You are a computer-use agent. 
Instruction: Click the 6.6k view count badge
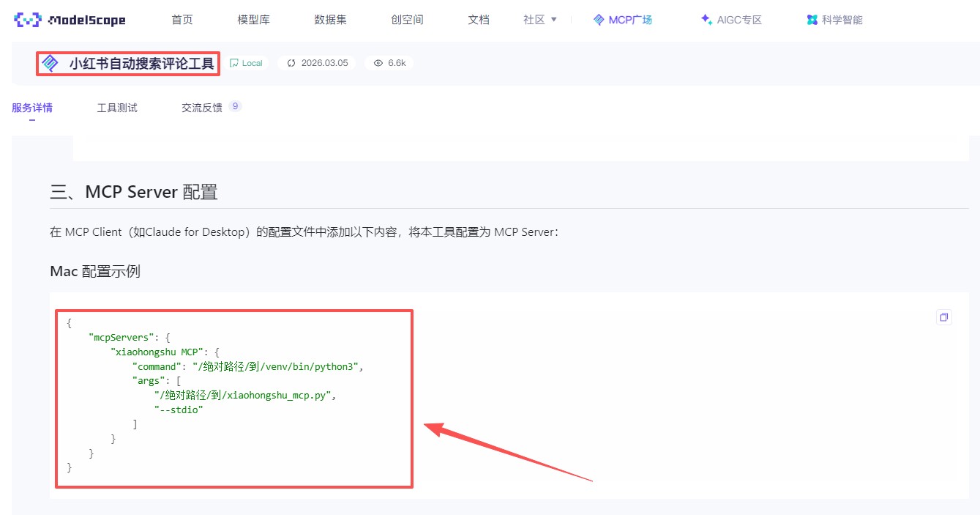(389, 63)
